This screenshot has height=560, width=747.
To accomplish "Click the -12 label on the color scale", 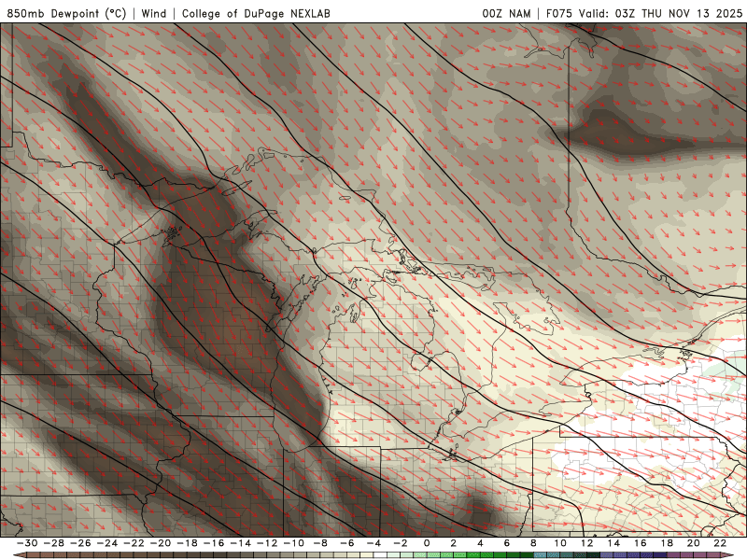I will pos(267,543).
